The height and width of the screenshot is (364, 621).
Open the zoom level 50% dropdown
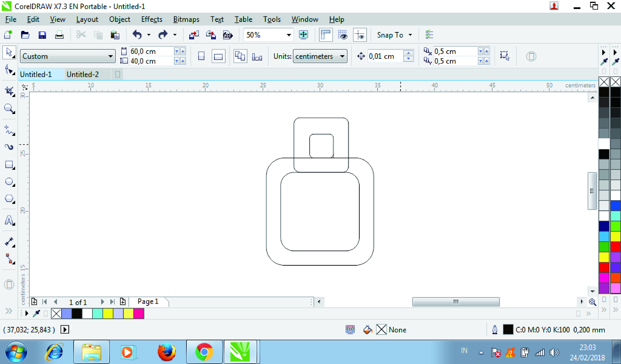coord(289,35)
